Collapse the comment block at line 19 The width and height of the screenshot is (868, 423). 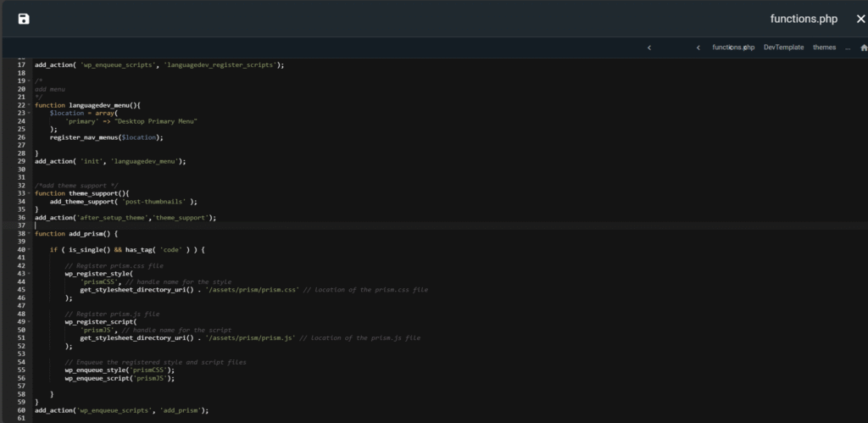[x=30, y=81]
